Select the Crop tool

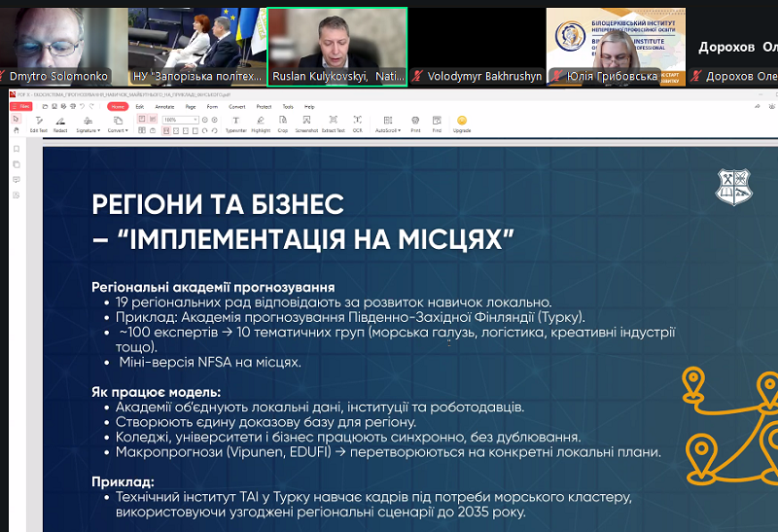[283, 124]
